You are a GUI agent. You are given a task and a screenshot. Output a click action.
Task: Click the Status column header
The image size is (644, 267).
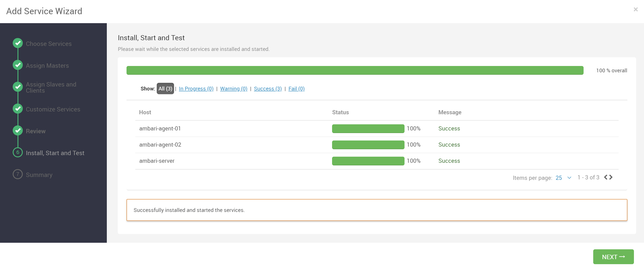pos(340,112)
